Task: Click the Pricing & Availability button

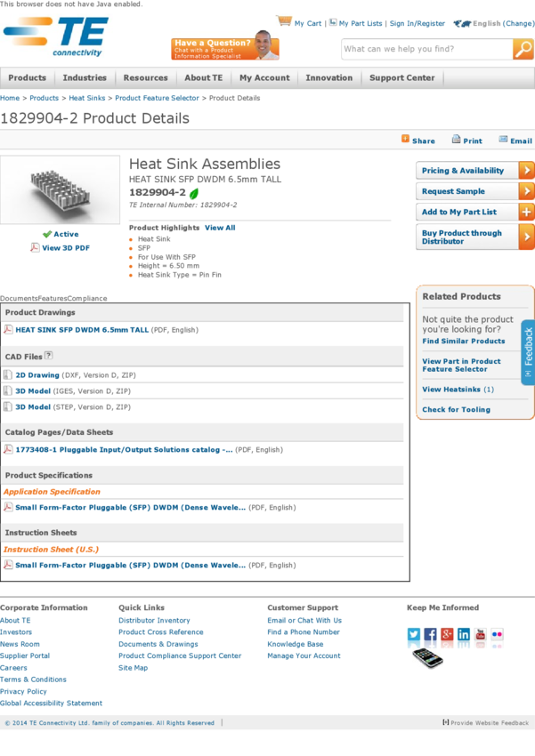Action: tap(474, 171)
